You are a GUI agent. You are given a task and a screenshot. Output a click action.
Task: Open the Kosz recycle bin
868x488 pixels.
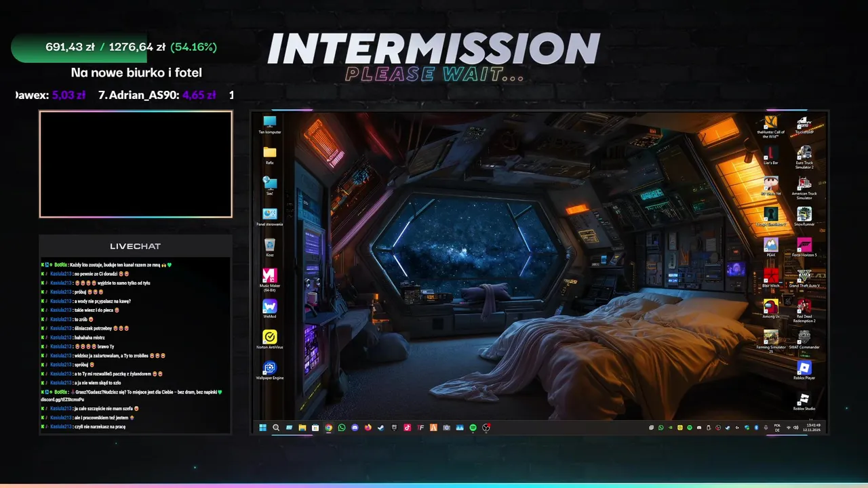coord(269,247)
